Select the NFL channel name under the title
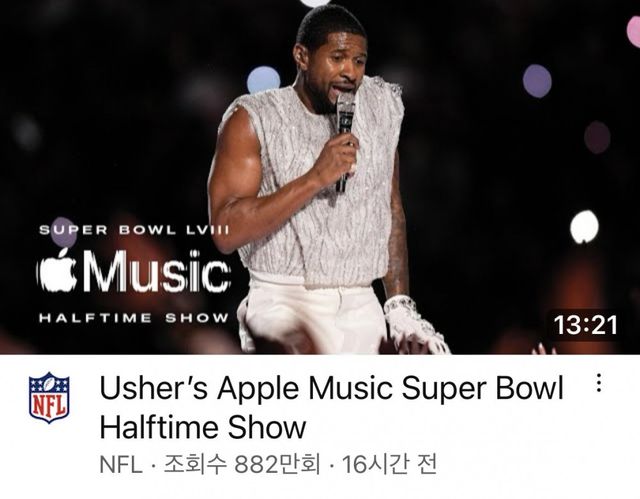The height and width of the screenshot is (499, 640). click(x=121, y=464)
